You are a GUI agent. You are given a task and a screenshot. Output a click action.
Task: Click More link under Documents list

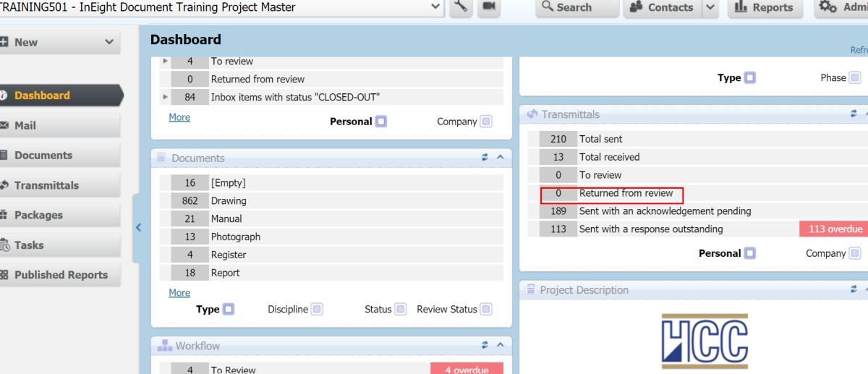click(x=179, y=293)
